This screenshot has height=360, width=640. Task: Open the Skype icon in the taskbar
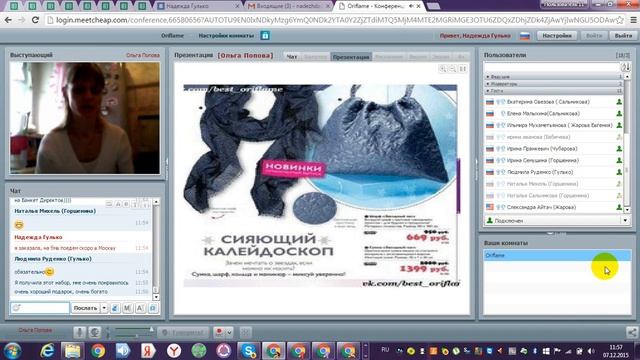click(249, 351)
